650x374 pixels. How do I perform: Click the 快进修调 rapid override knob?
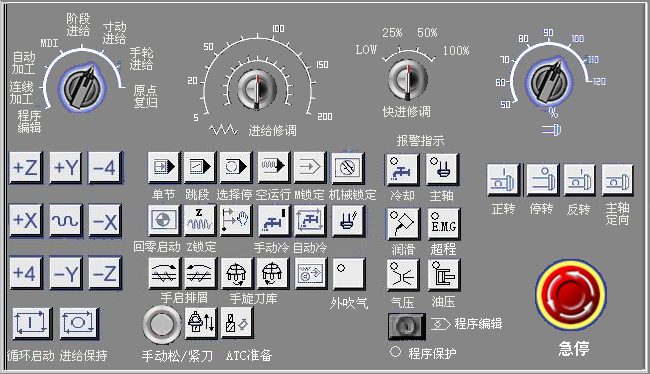coord(407,80)
